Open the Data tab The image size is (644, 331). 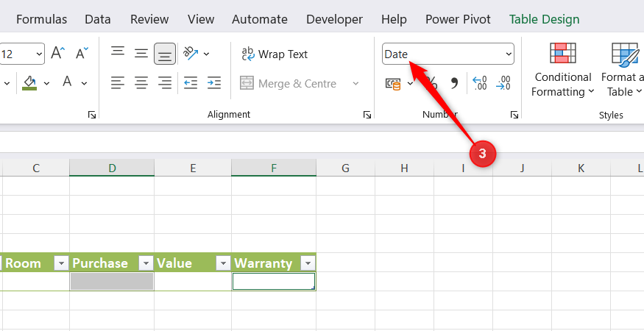point(98,19)
